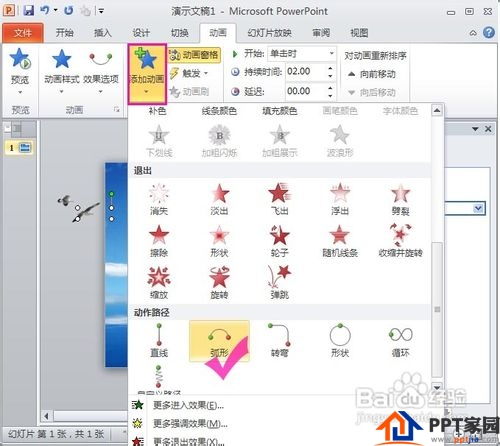Screen dimensions: 500x446
Task: Click the gallery vertical scrollbar thumb
Action: 437,309
